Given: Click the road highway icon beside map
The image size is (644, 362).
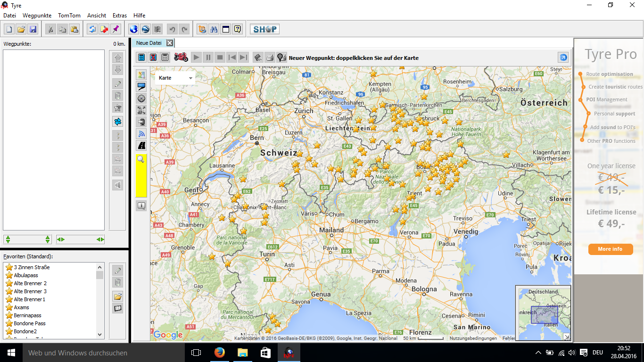Looking at the screenshot, I should 141,146.
